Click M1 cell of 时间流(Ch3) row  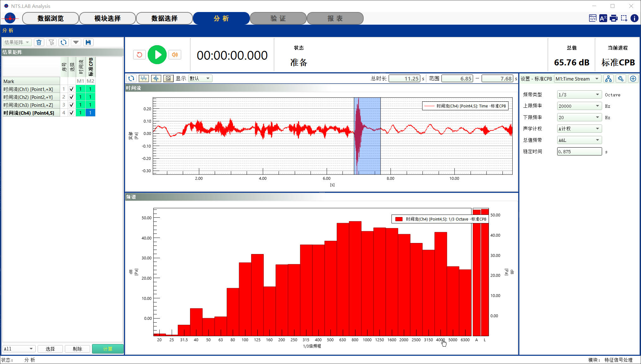[x=80, y=105]
